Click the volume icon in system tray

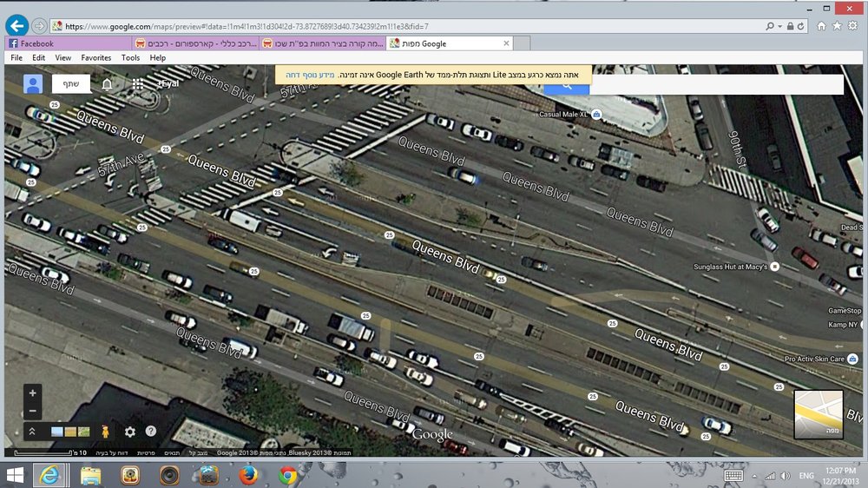[x=786, y=476]
